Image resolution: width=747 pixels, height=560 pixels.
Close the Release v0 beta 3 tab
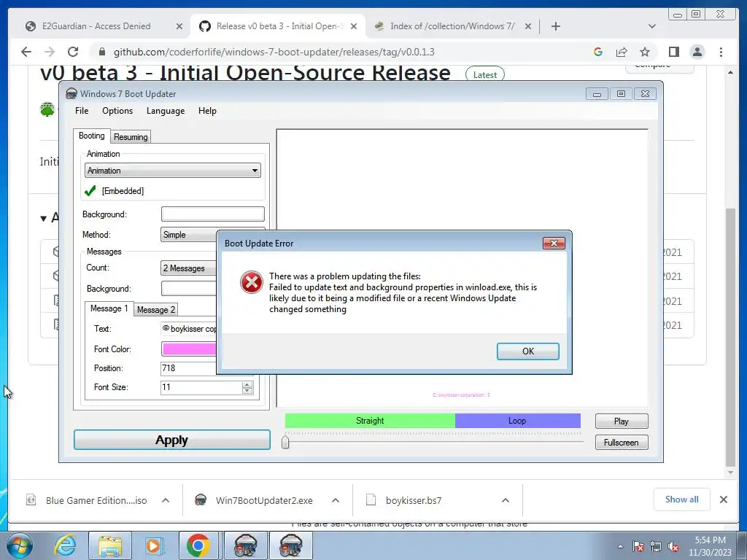coord(354,27)
